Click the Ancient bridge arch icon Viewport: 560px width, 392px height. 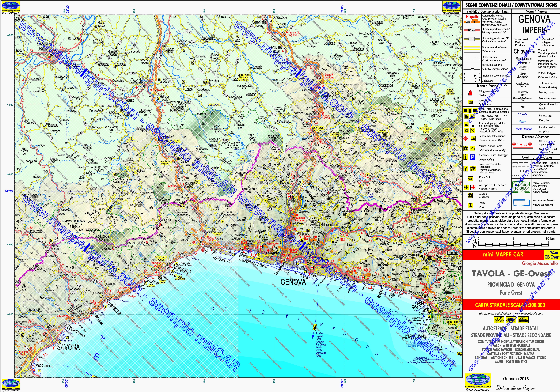click(472, 148)
